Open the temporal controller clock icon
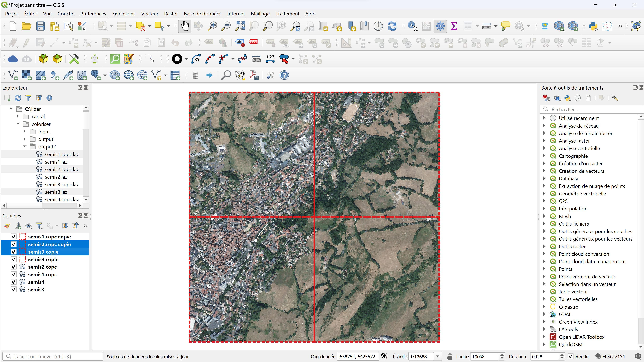 [x=378, y=26]
